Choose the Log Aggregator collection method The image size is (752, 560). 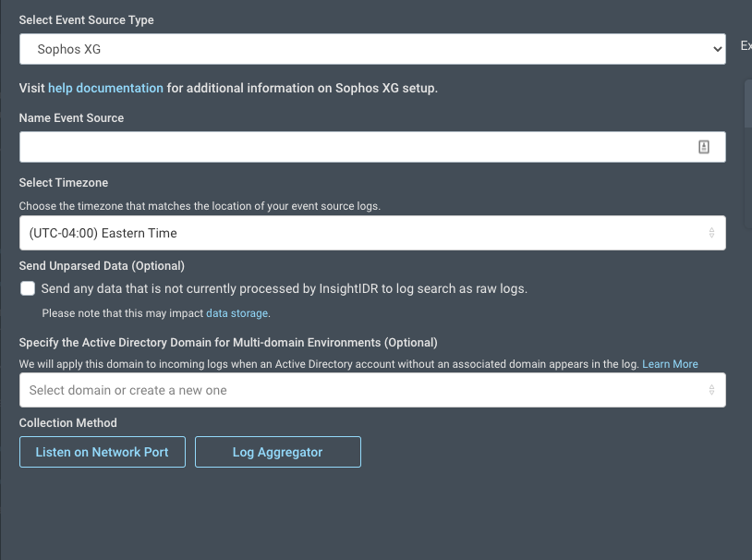tap(277, 452)
